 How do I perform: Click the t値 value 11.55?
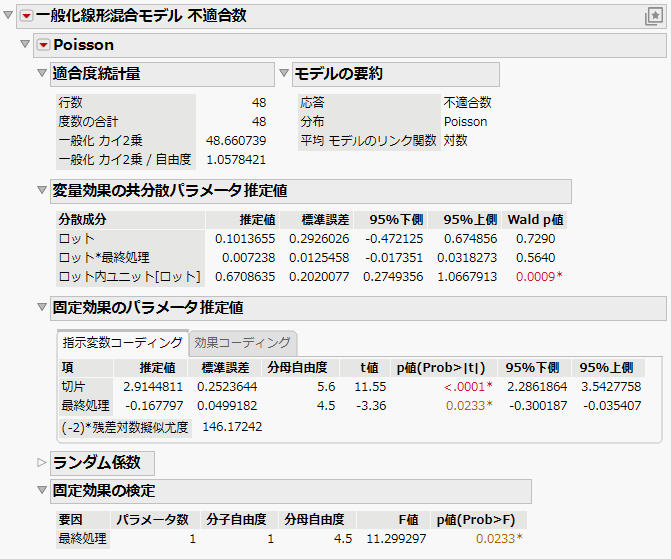click(x=370, y=387)
